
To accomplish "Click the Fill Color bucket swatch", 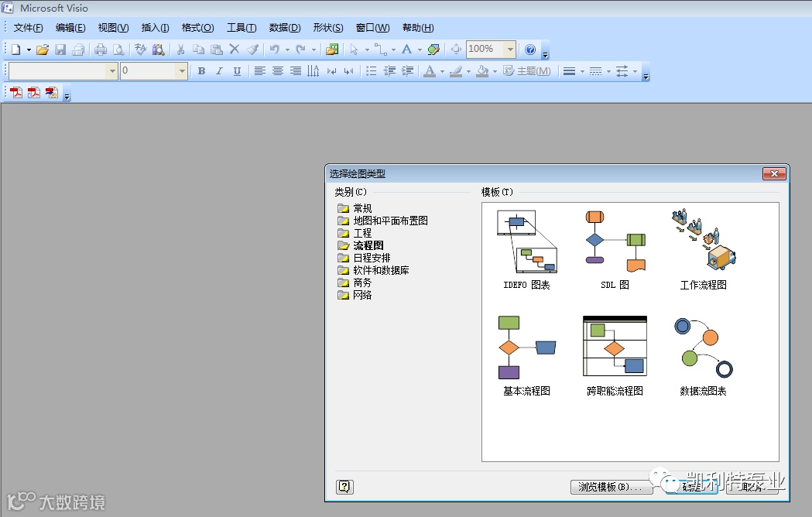I will tap(482, 71).
